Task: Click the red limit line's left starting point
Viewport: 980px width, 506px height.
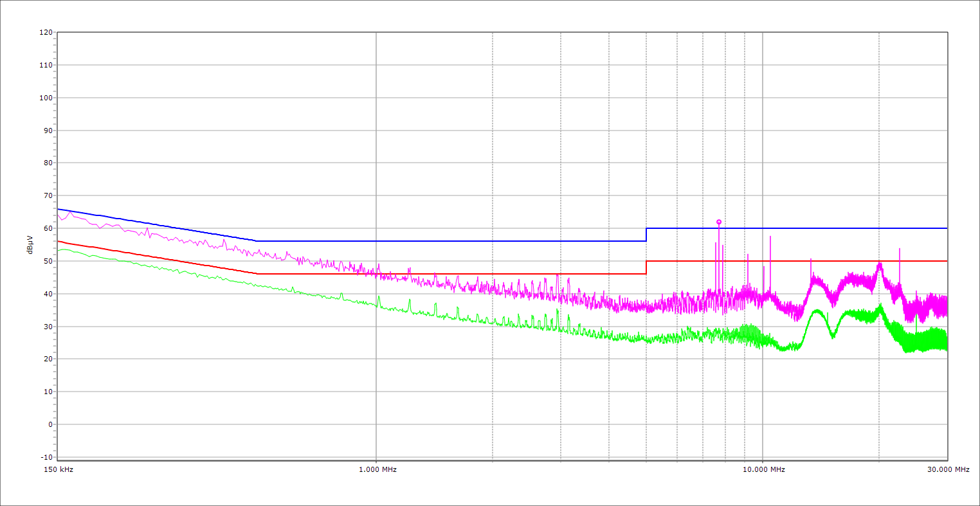Action: (x=59, y=241)
